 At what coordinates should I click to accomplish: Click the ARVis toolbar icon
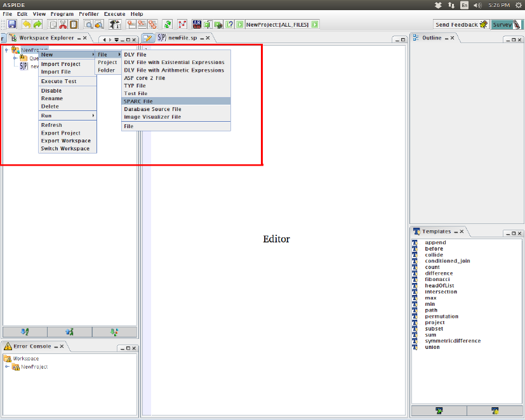(197, 25)
